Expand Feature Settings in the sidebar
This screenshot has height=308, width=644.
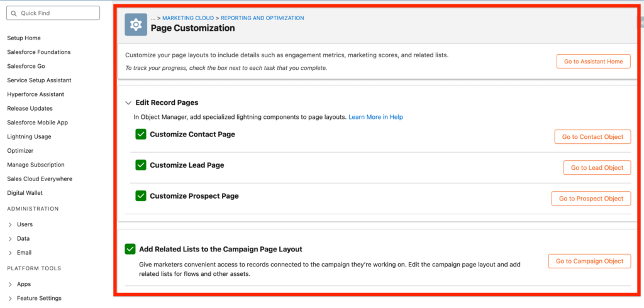(x=11, y=298)
